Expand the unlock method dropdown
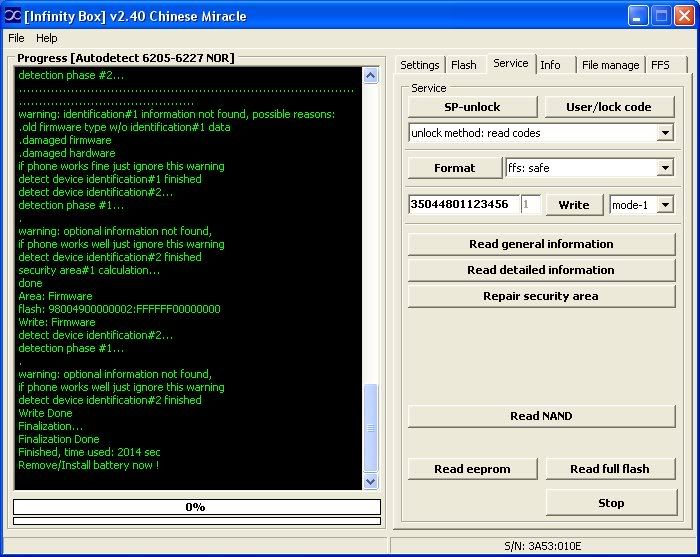 (x=665, y=133)
